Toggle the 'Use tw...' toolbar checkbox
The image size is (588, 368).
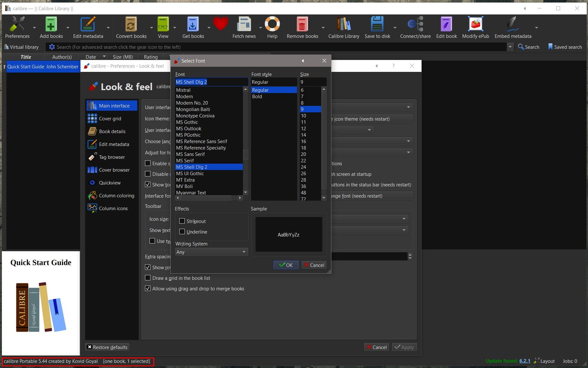point(152,241)
